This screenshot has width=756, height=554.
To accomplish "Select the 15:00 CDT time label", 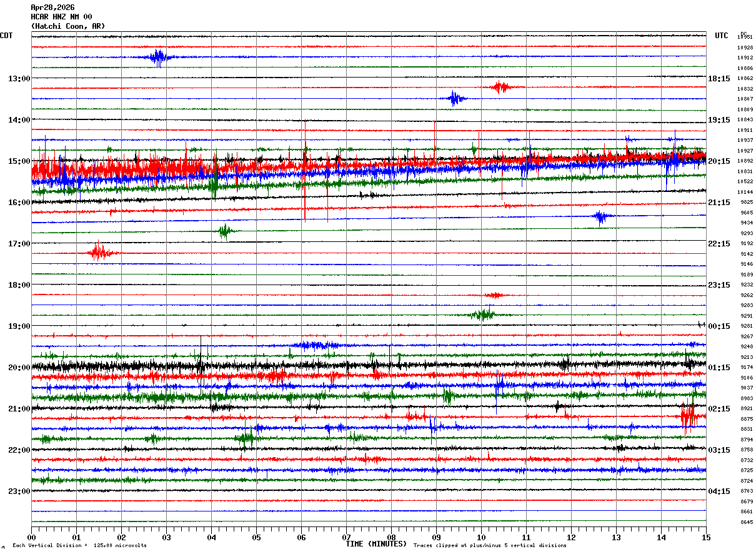I will pyautogui.click(x=19, y=161).
